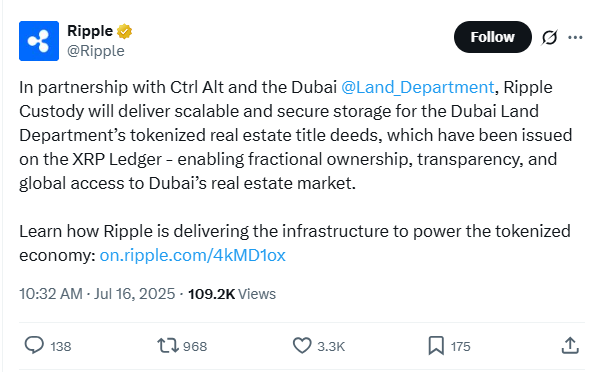Open the @Land_Department mention
590x372 pixels.
click(417, 87)
